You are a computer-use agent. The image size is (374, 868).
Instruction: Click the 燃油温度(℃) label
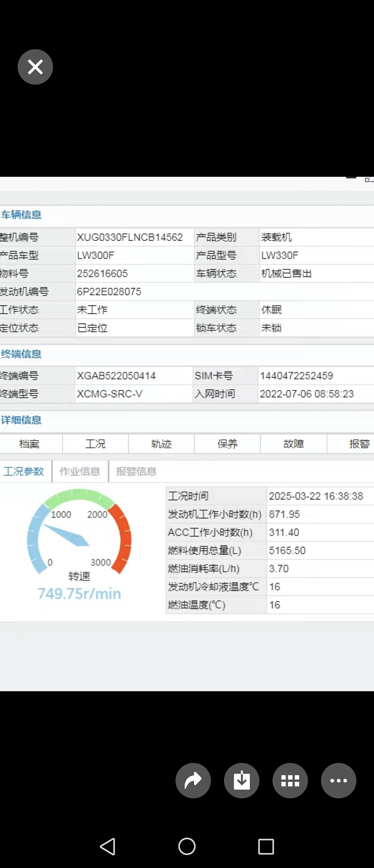coord(197,605)
